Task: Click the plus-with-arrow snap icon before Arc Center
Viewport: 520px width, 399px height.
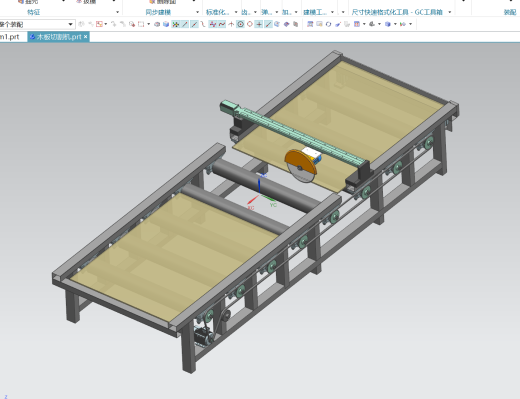Action: (x=231, y=24)
